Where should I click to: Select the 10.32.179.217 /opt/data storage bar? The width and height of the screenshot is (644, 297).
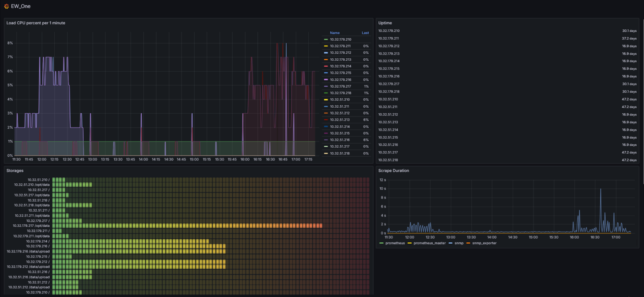(187, 226)
